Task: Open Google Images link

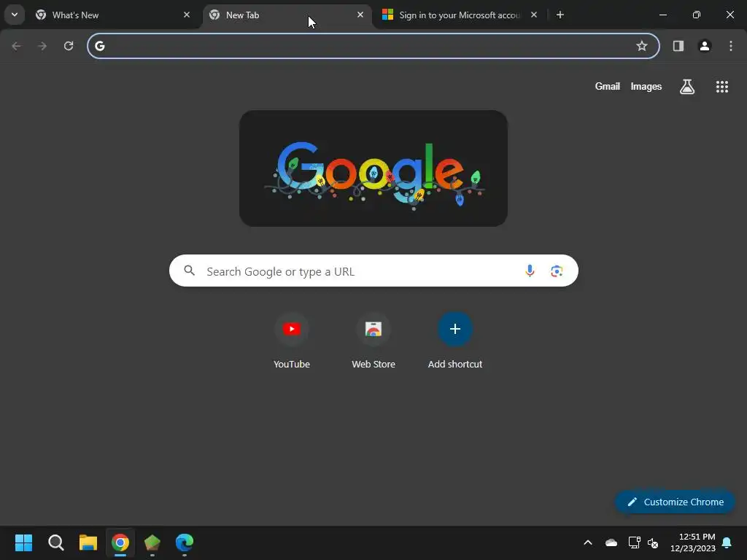Action: tap(646, 86)
